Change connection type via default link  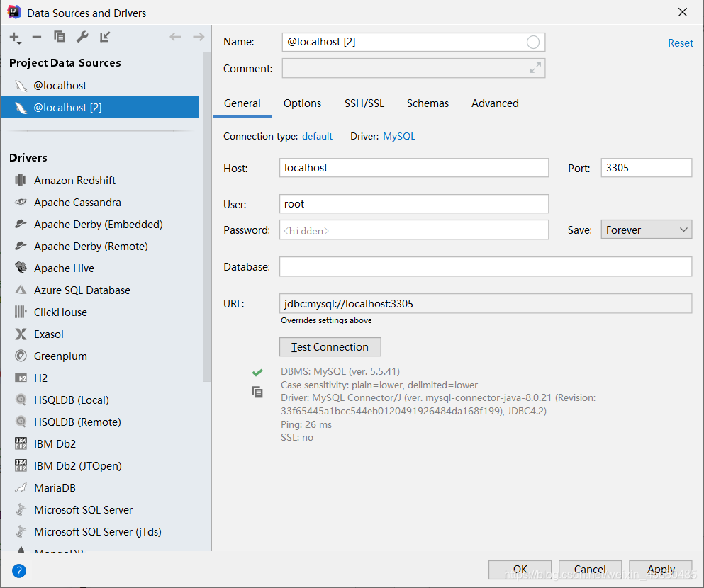317,136
